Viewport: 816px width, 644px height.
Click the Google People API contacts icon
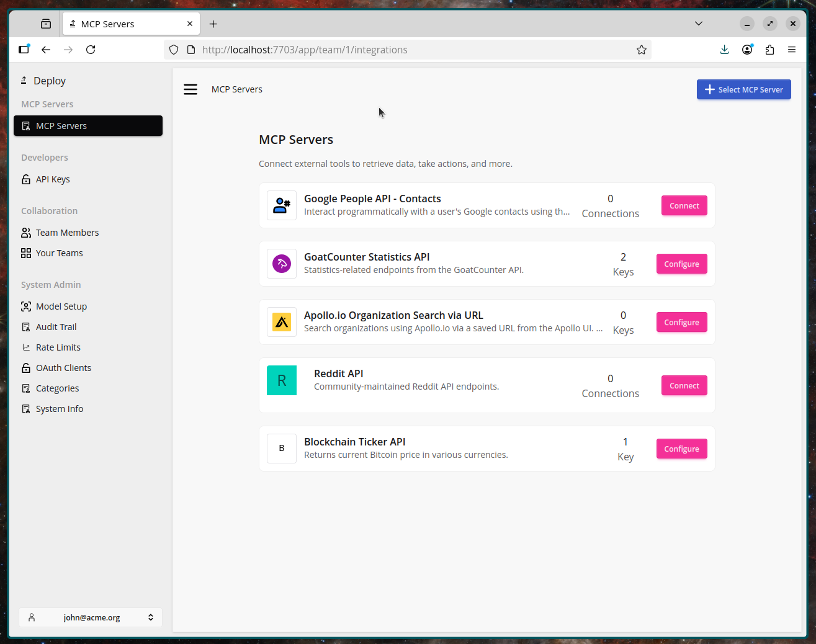(282, 205)
